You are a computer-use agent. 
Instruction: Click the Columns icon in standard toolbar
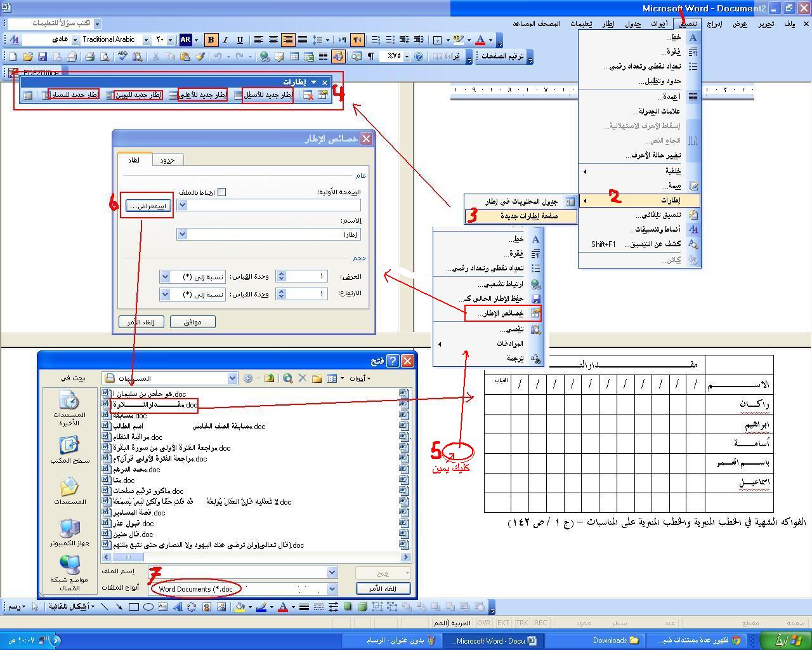(x=324, y=56)
